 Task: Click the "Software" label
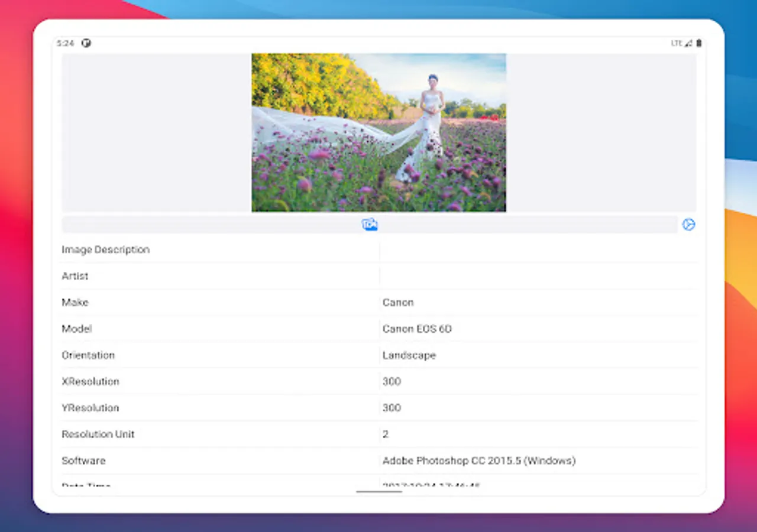pos(84,460)
